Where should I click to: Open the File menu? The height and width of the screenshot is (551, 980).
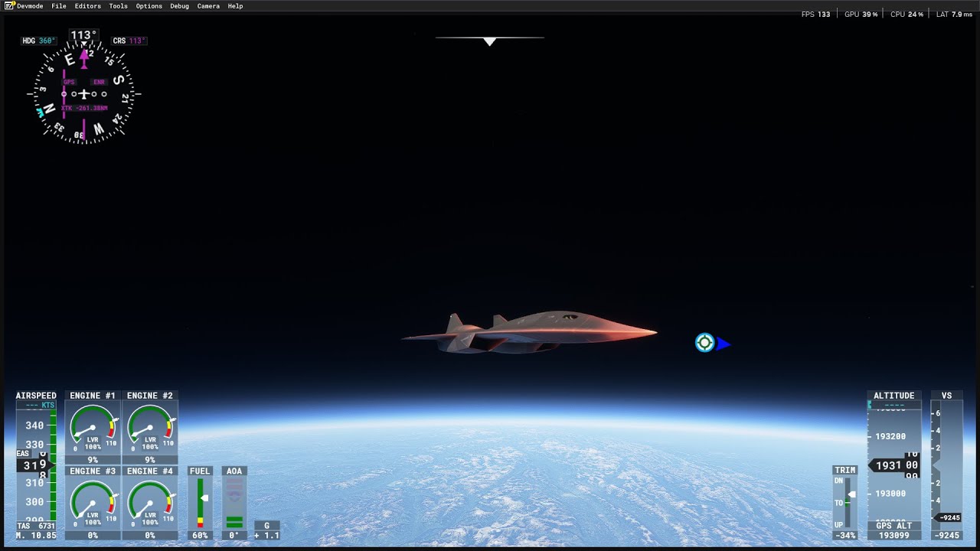pyautogui.click(x=59, y=6)
